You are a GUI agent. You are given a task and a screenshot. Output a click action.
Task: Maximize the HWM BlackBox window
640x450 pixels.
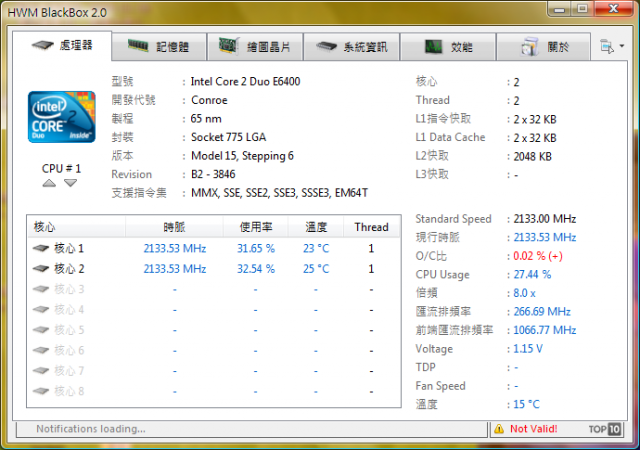click(582, 9)
